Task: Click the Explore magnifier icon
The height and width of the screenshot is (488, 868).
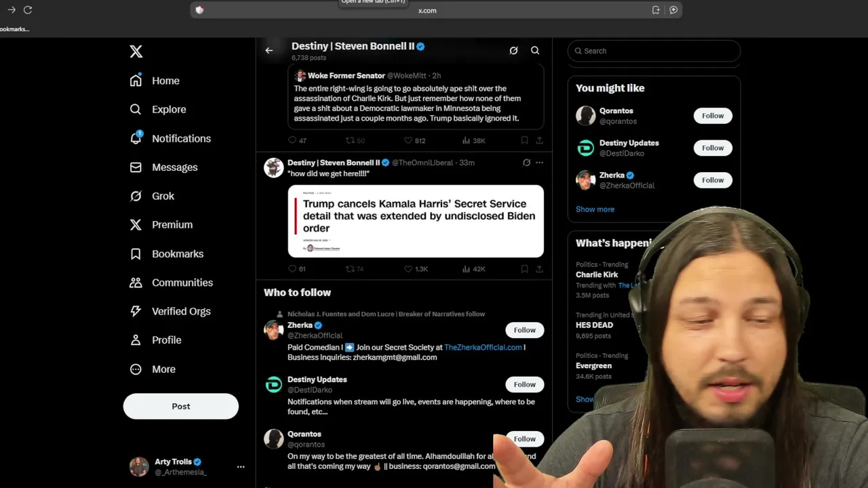Action: (x=136, y=109)
